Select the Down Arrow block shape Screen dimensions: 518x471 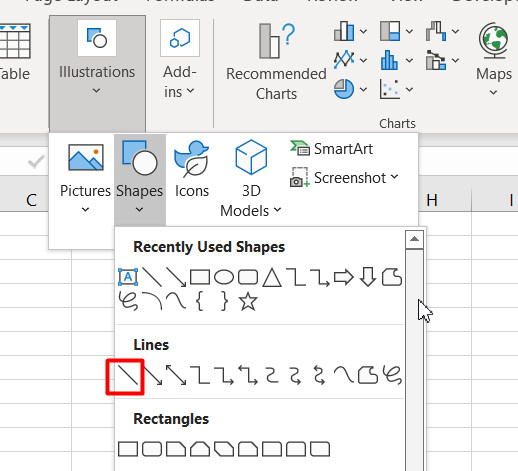point(368,277)
